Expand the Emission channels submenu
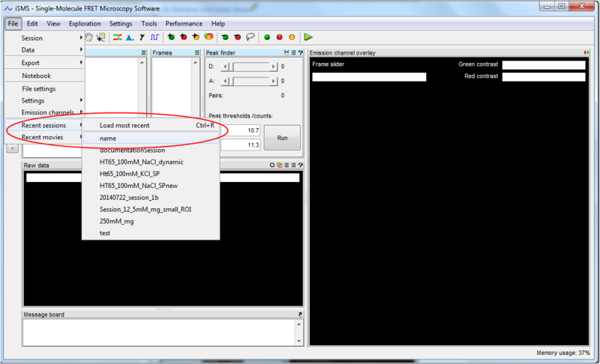 coord(47,112)
